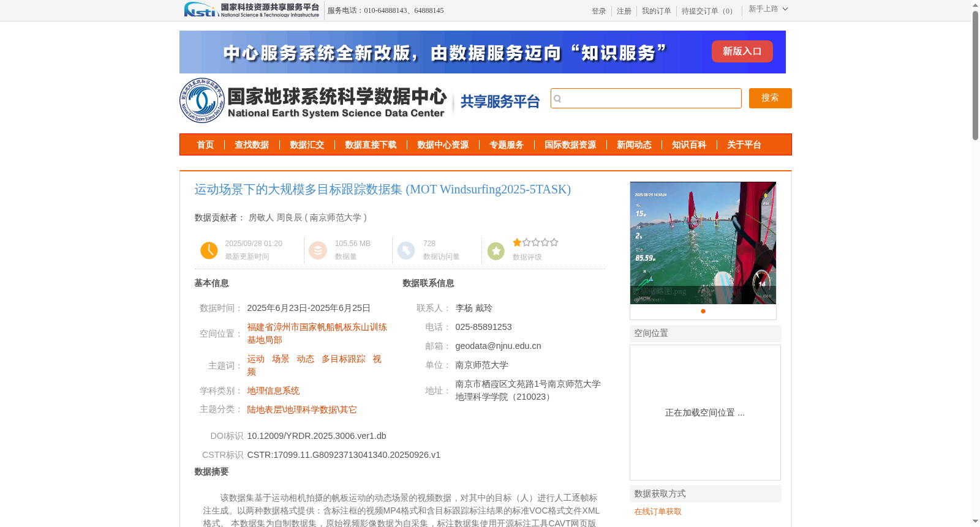Open 数据中心资源 menu
Screen dimensions: 980x527
click(443, 145)
